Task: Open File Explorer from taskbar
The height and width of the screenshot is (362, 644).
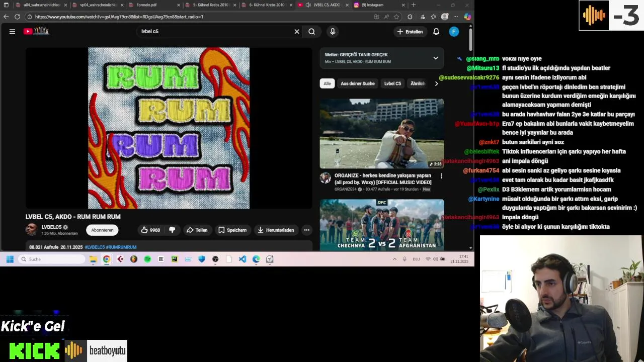Action: click(x=93, y=259)
